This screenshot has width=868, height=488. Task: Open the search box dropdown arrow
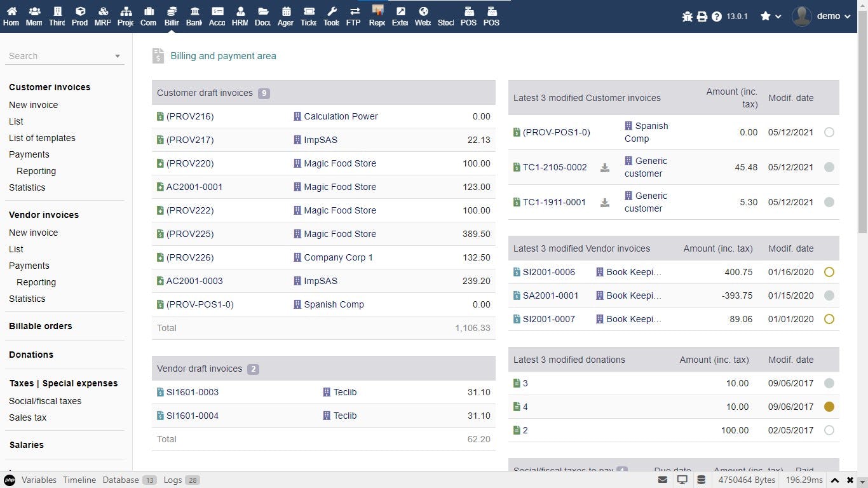coord(118,56)
